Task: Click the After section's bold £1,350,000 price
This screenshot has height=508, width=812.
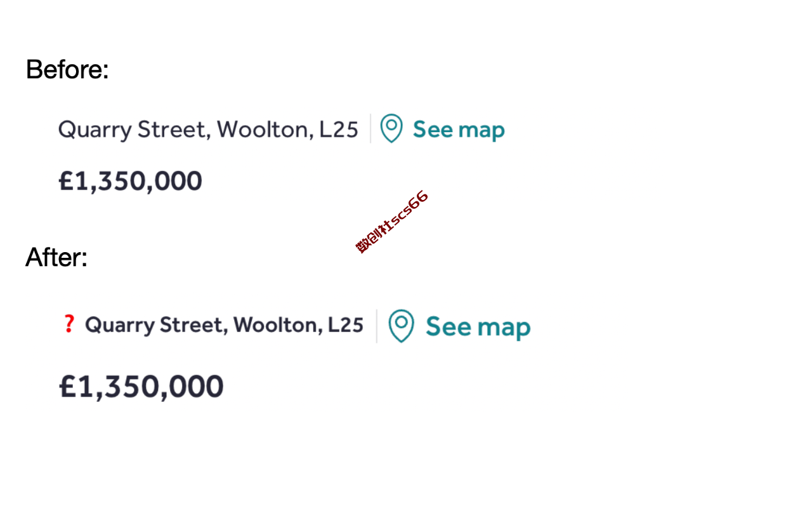Action: (x=141, y=387)
